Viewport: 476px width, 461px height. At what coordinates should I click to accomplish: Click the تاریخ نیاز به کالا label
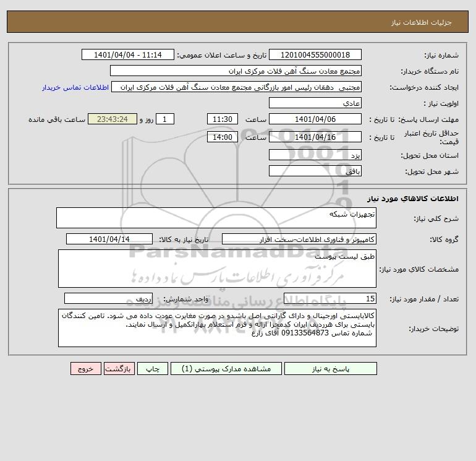[x=184, y=239]
